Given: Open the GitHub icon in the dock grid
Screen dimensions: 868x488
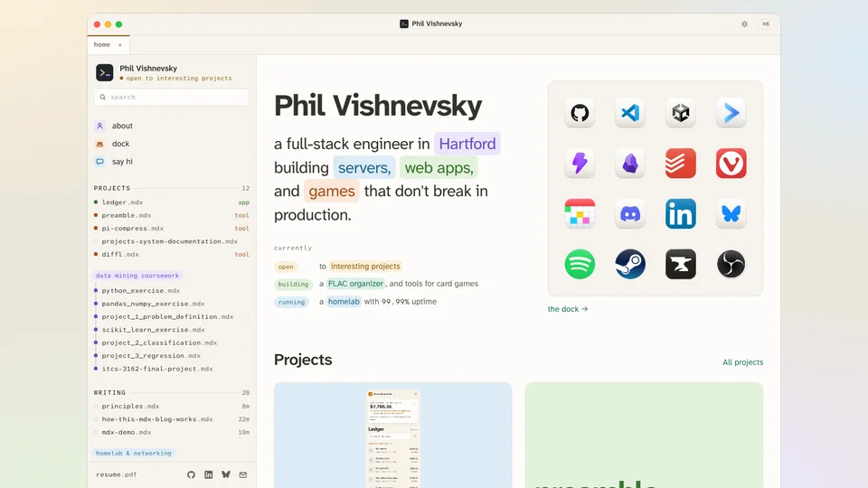Looking at the screenshot, I should (580, 113).
